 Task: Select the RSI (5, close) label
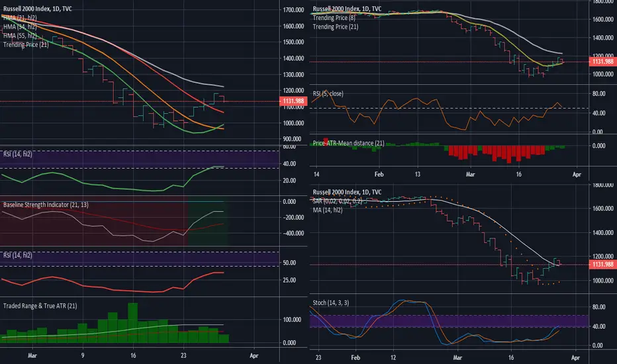coord(328,94)
